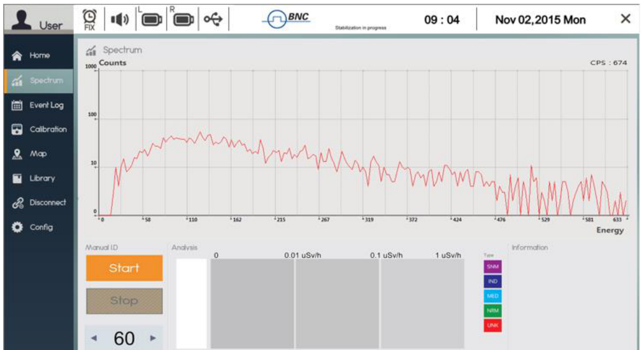
Task: Click the Spectrum panel header icon
Action: click(x=90, y=50)
